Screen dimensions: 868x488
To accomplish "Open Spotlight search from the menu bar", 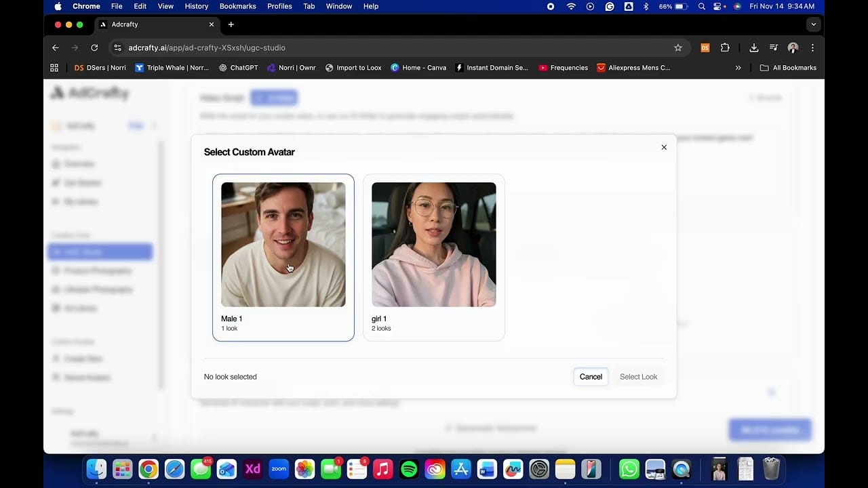I will pyautogui.click(x=701, y=6).
